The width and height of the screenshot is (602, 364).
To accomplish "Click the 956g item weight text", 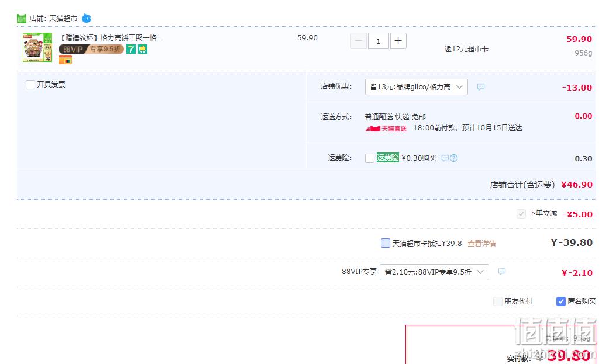I will tap(584, 53).
